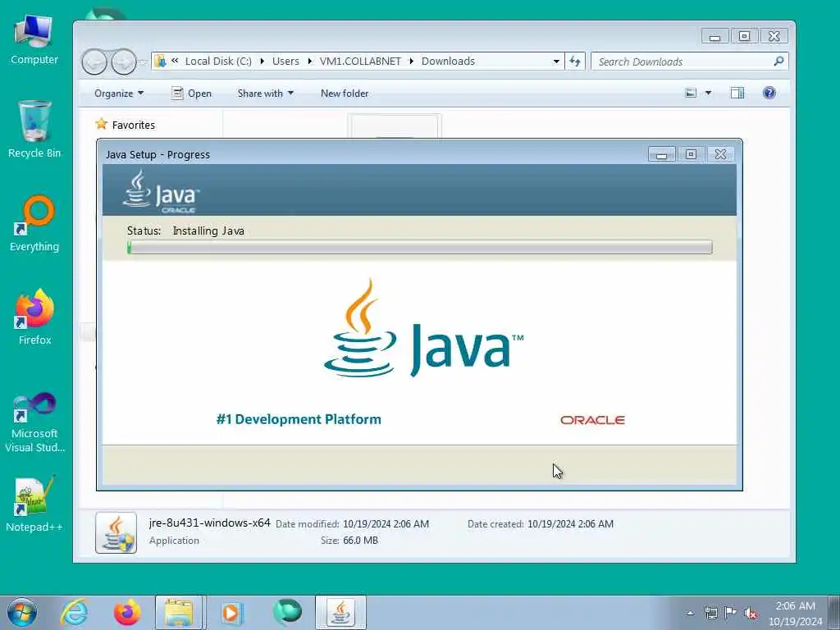This screenshot has width=840, height=630.
Task: Open Explorer help icon
Action: [x=769, y=94]
